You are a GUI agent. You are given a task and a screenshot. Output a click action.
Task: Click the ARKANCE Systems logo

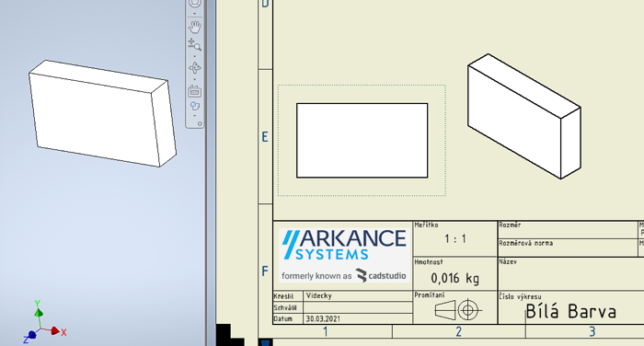344,256
